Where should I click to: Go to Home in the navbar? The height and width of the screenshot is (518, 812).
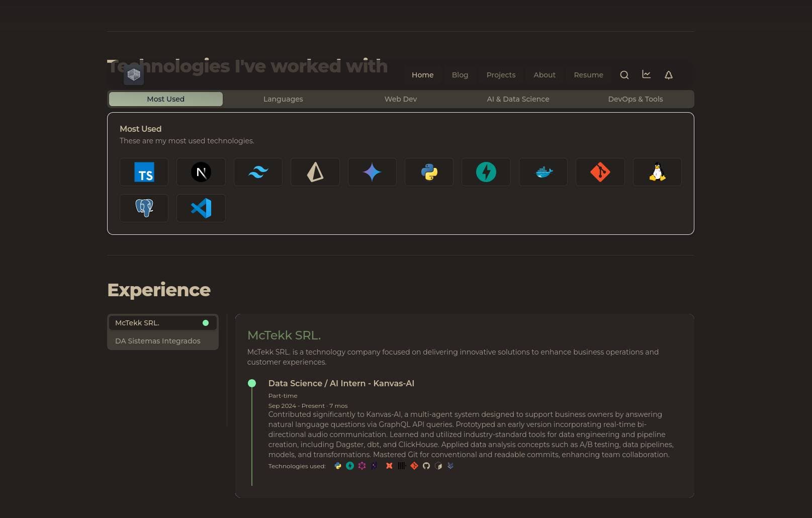[x=423, y=75]
